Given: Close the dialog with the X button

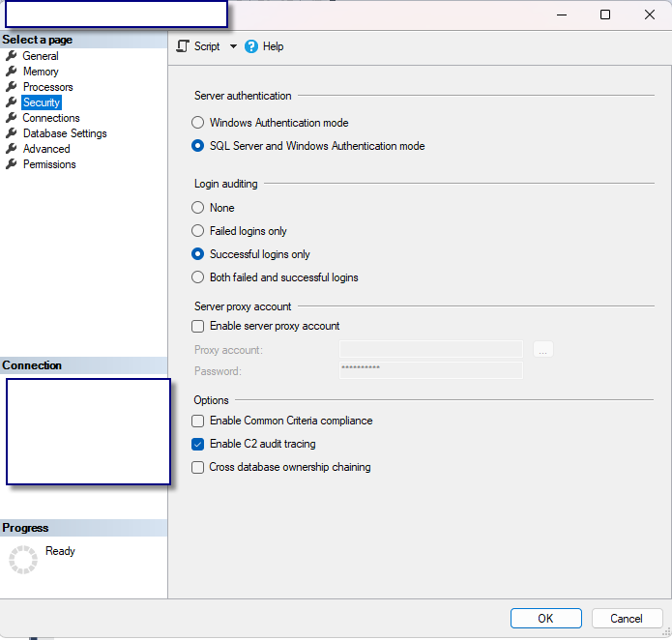Looking at the screenshot, I should [x=650, y=15].
